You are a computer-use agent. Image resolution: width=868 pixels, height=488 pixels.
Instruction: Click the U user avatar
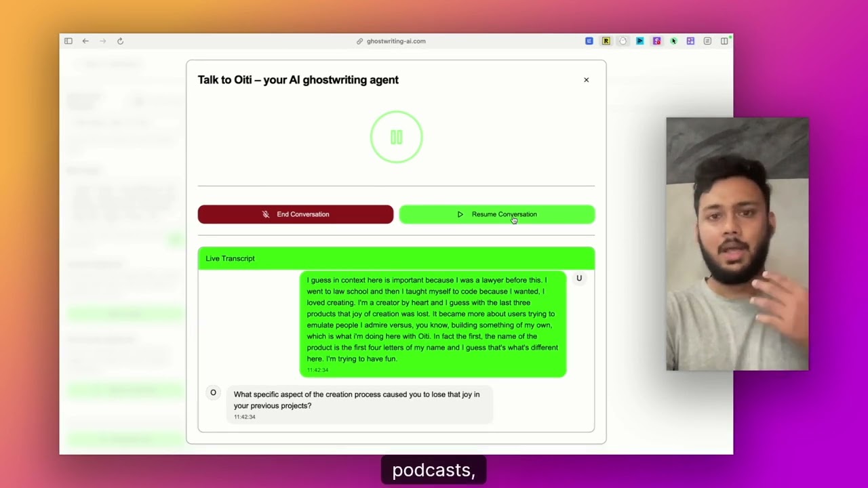tap(579, 279)
